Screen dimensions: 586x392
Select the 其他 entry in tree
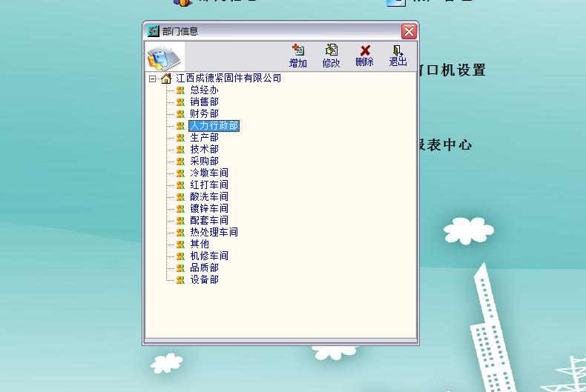click(x=200, y=245)
